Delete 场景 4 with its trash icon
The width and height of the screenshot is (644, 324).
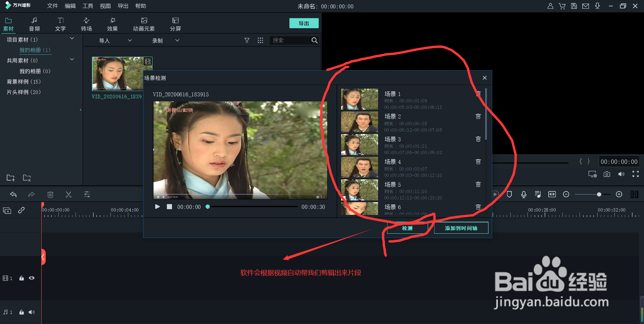[x=478, y=161]
